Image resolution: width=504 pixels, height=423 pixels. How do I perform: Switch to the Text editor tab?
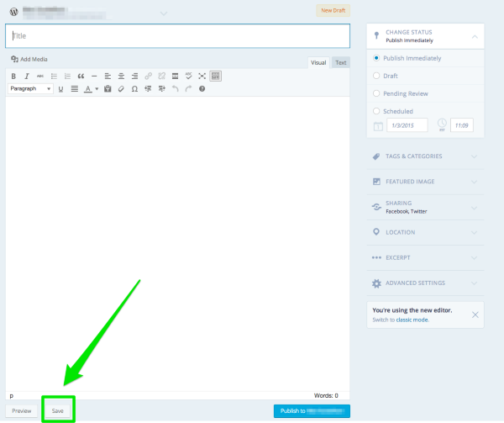(340, 62)
